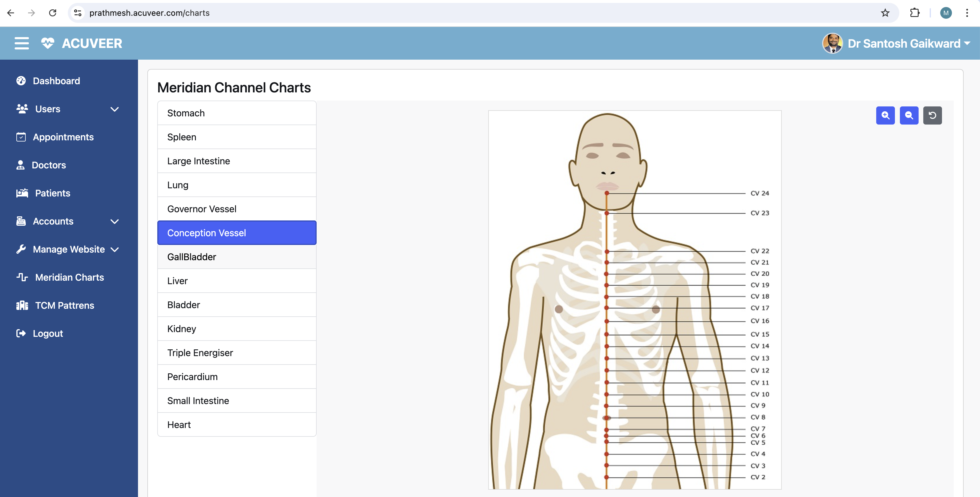Click Logout in the sidebar
The image size is (980, 497).
(x=48, y=334)
